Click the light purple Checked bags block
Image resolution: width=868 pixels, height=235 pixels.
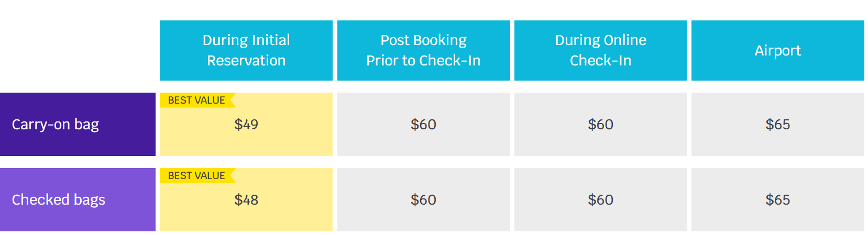(x=78, y=200)
